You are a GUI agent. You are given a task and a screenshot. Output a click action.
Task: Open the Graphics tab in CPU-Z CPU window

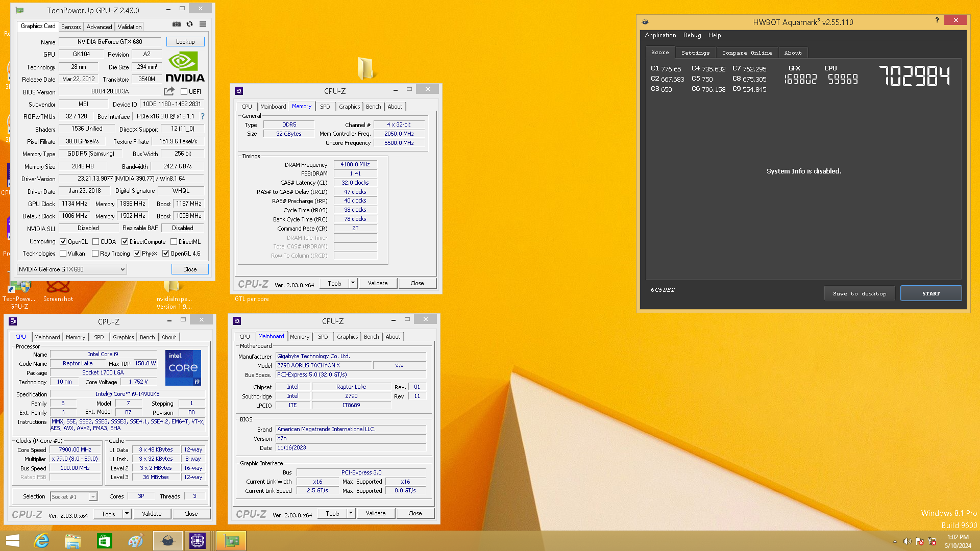124,337
